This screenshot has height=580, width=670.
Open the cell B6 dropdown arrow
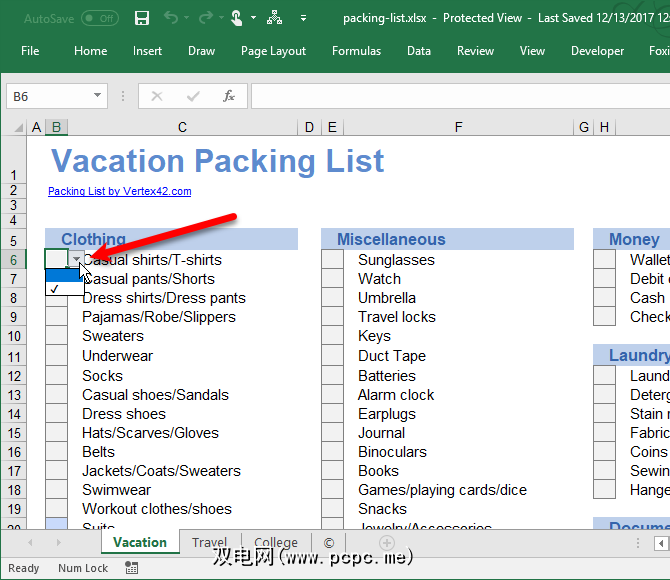coord(76,260)
